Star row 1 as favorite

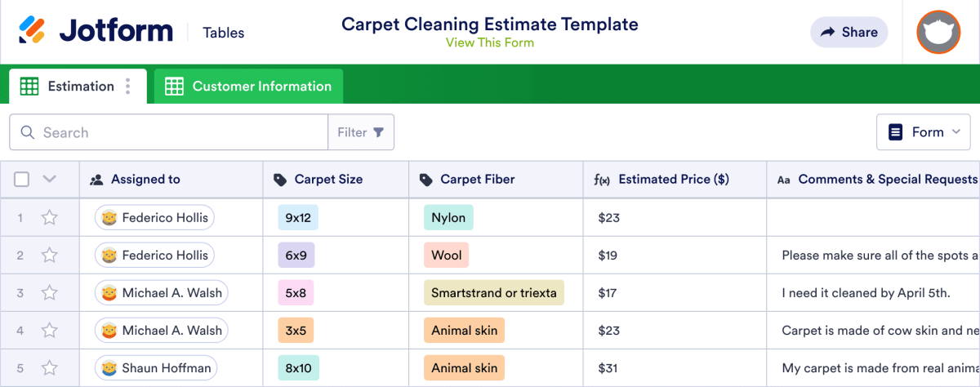(x=50, y=218)
